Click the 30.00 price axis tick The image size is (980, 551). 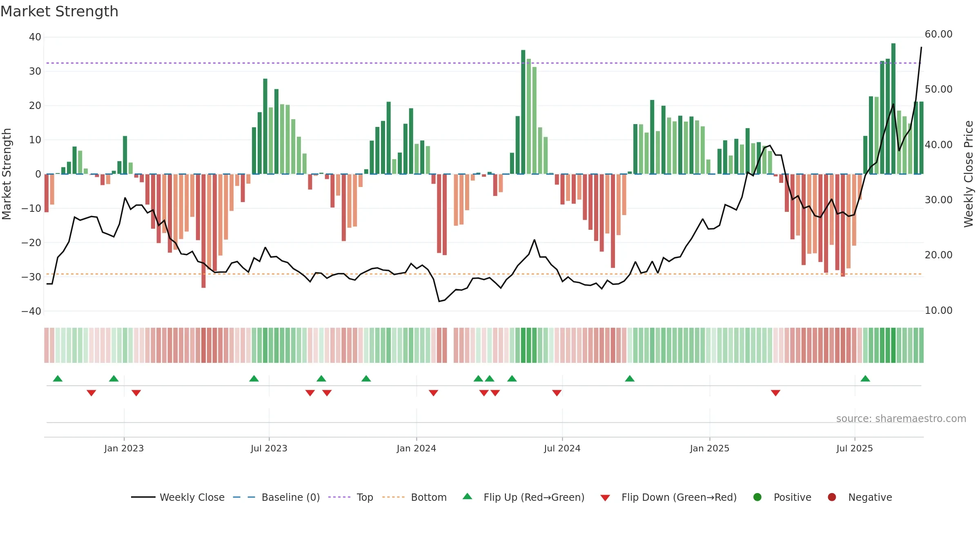tap(938, 200)
